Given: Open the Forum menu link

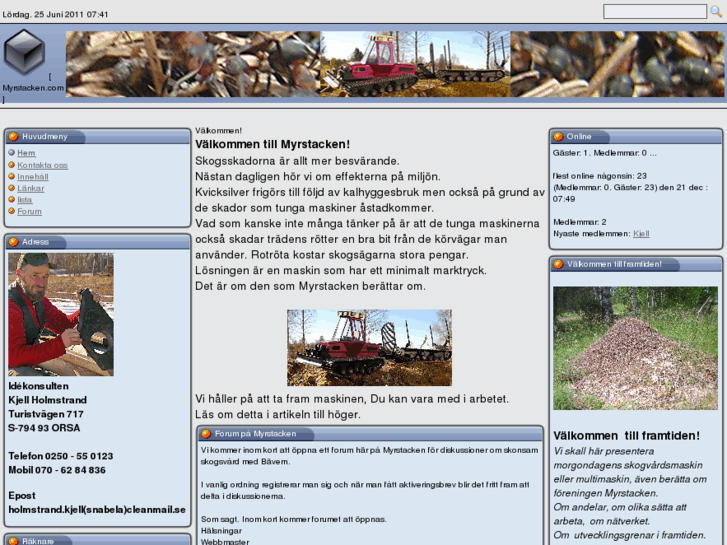Looking at the screenshot, I should coord(30,212).
